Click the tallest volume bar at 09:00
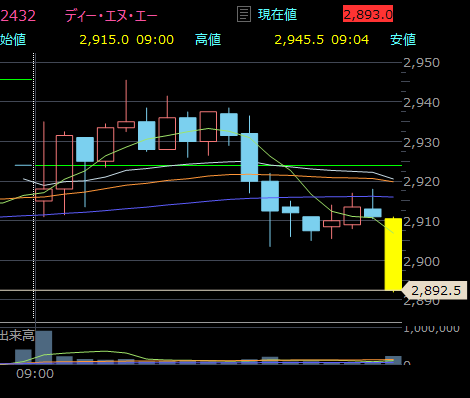Screen dimensions: 470x398 (44, 347)
